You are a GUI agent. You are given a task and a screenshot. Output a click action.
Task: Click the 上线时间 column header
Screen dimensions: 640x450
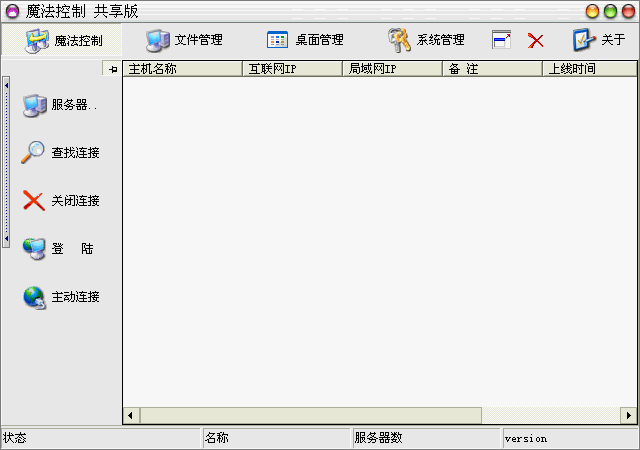pos(588,69)
